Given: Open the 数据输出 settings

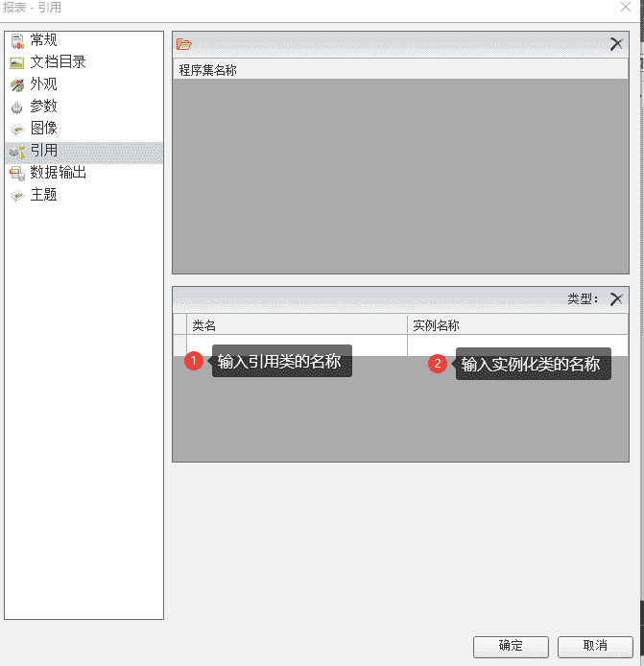Looking at the screenshot, I should click(83, 173).
